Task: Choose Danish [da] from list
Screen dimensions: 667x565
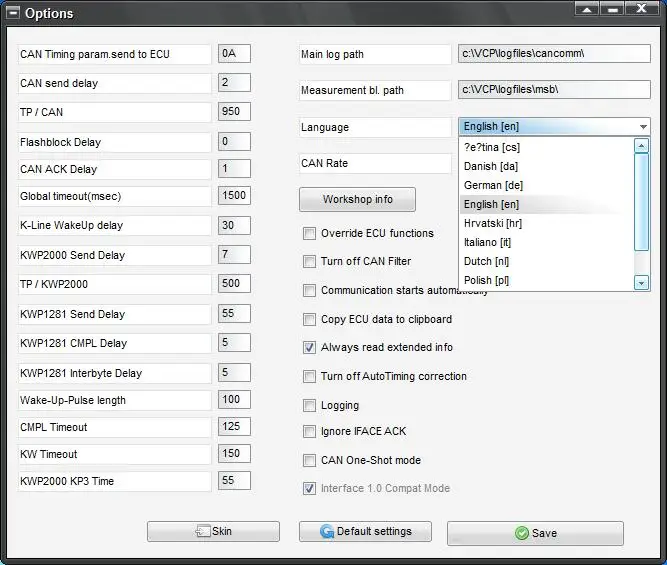Action: pos(546,166)
